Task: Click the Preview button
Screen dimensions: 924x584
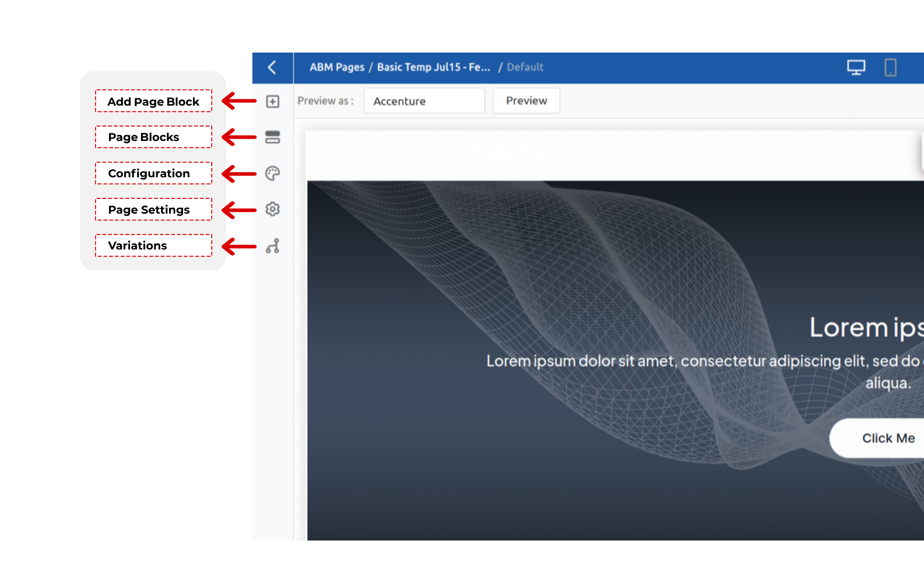Action: coord(526,101)
